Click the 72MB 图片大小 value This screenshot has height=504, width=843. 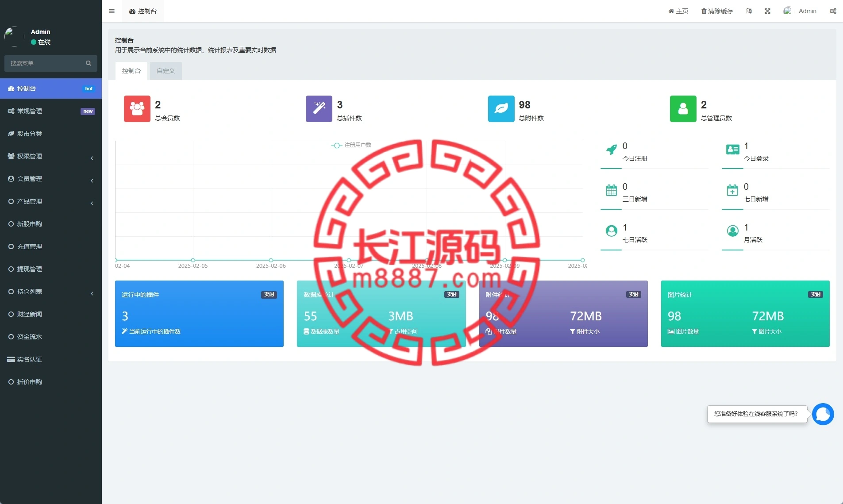pyautogui.click(x=768, y=316)
